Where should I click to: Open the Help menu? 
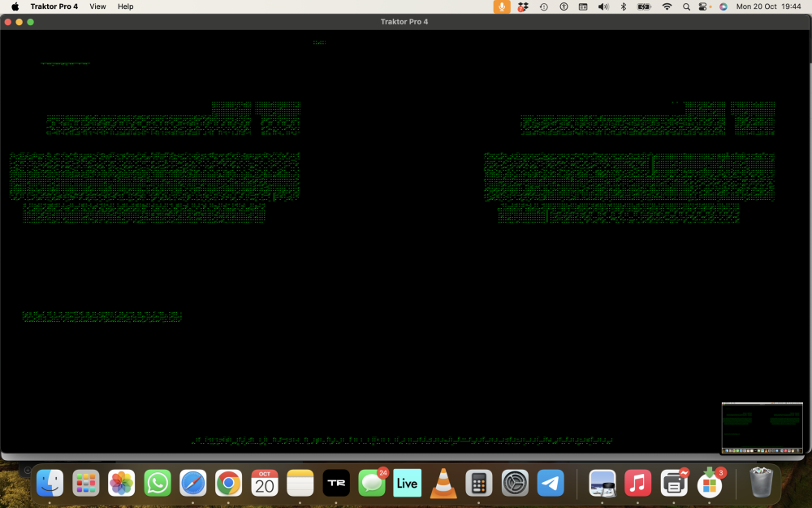125,7
